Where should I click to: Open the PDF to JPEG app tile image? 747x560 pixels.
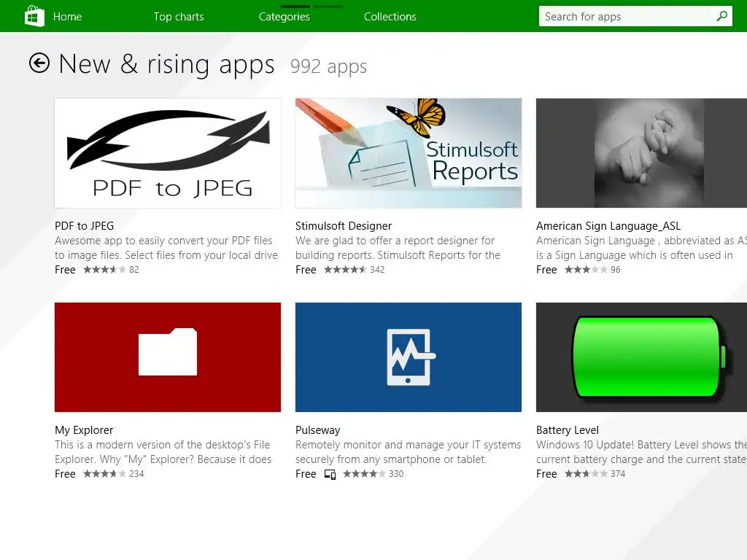pos(168,153)
